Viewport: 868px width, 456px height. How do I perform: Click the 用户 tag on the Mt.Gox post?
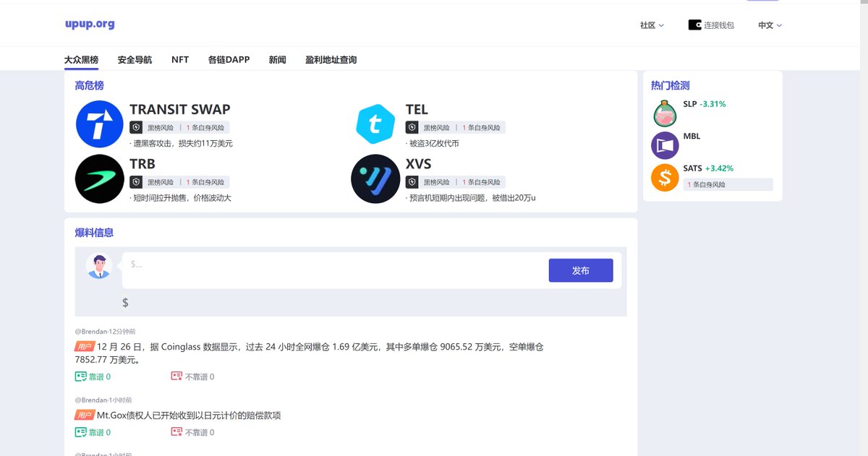point(85,415)
